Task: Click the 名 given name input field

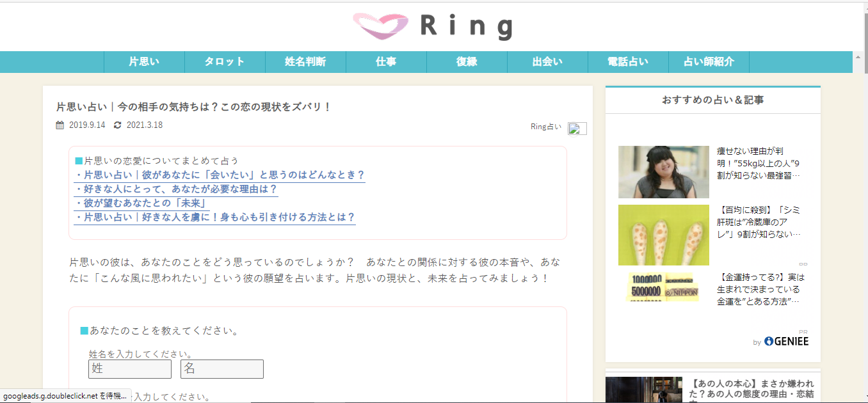Action: click(222, 369)
